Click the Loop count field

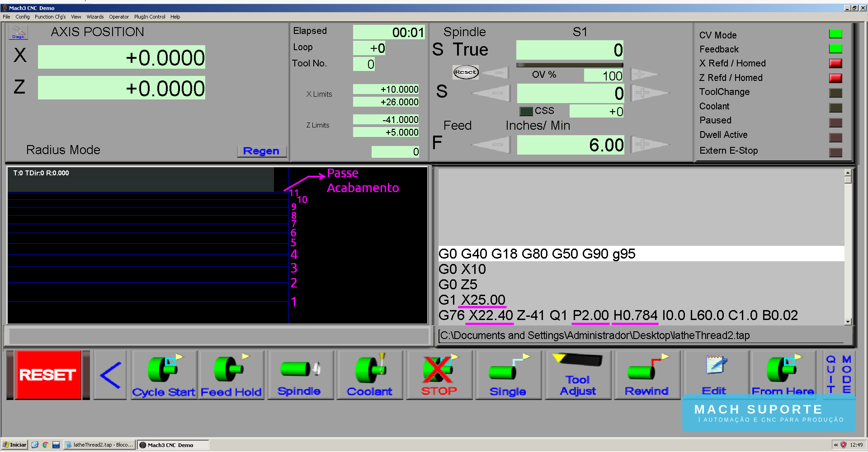tap(369, 48)
